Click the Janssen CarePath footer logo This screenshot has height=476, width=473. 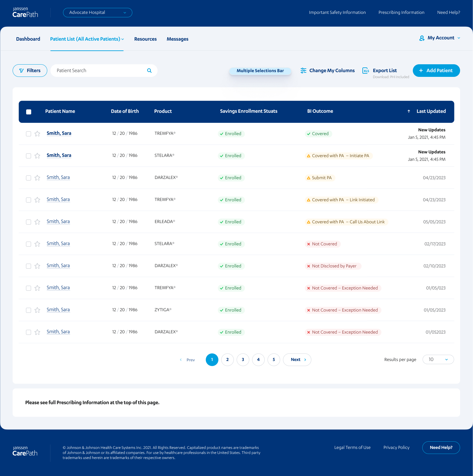click(x=25, y=451)
